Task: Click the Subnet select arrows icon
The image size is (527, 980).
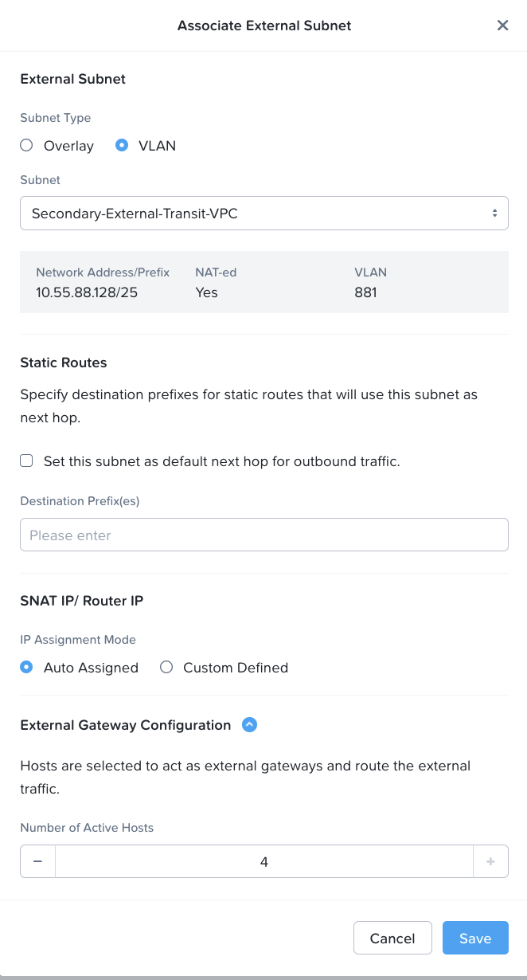Action: tap(494, 214)
